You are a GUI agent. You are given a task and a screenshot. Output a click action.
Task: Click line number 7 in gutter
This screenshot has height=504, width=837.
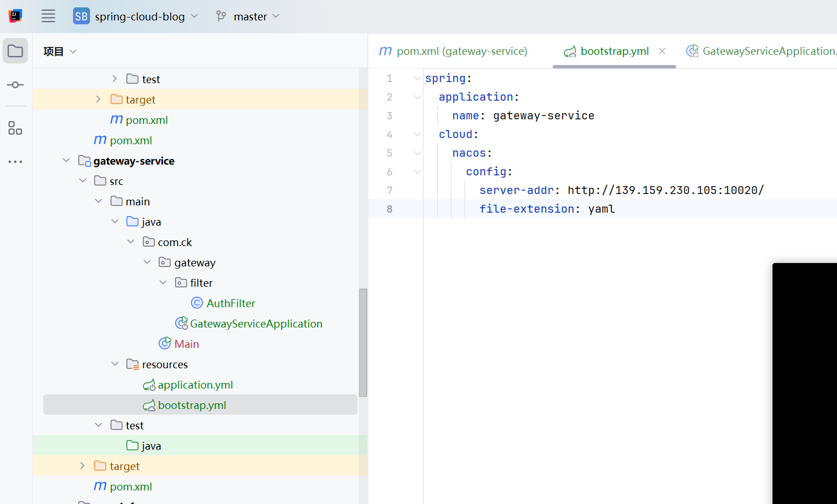tap(389, 191)
